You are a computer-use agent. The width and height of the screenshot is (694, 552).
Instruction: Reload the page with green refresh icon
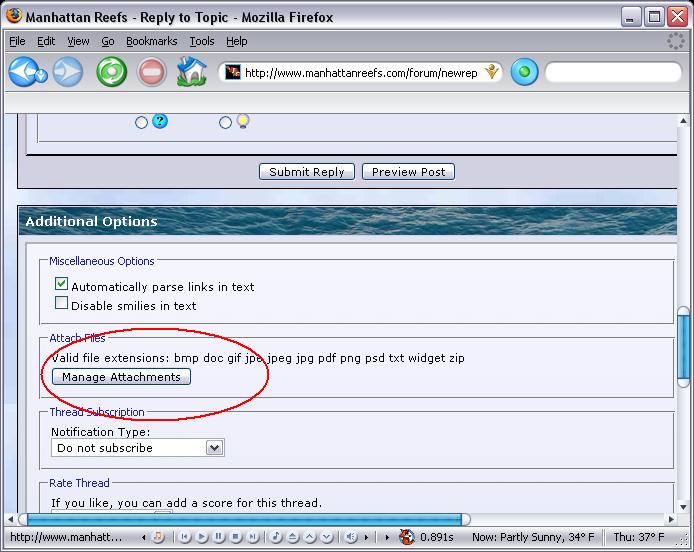(x=111, y=72)
